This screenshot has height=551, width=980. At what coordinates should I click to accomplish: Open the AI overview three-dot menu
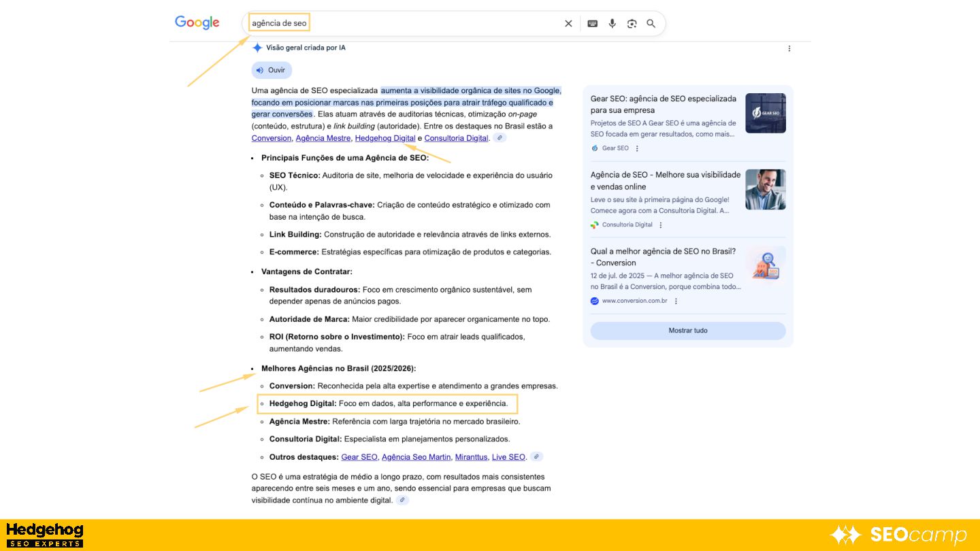(789, 48)
